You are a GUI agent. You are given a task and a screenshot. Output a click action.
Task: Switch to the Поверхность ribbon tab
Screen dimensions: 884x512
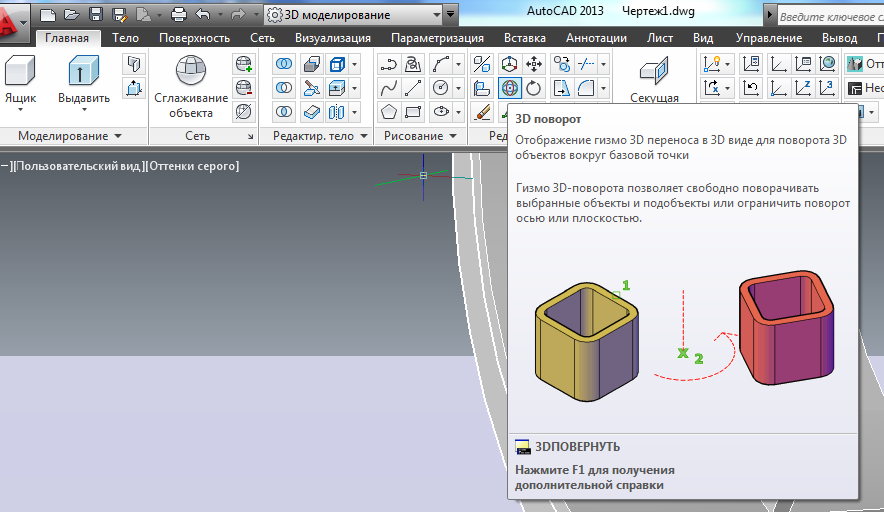click(x=195, y=38)
